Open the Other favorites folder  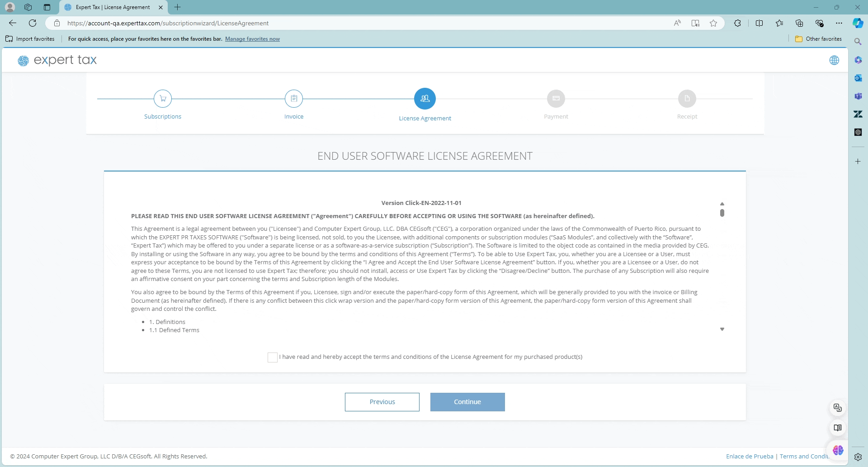(818, 39)
